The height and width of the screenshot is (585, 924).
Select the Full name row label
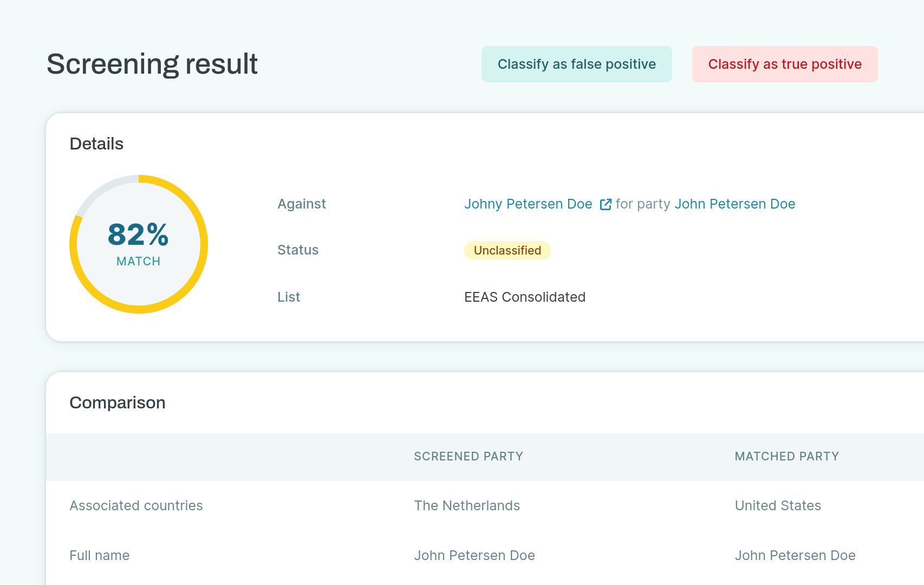point(99,555)
